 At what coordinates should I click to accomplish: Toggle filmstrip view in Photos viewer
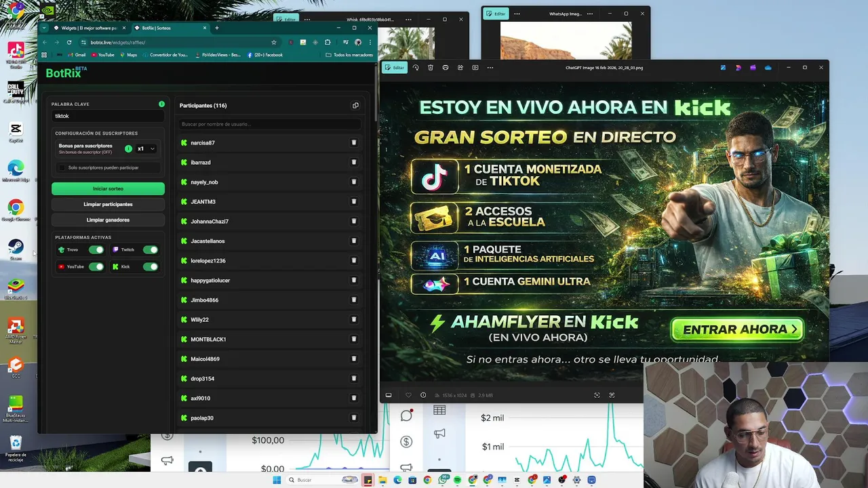pyautogui.click(x=389, y=395)
